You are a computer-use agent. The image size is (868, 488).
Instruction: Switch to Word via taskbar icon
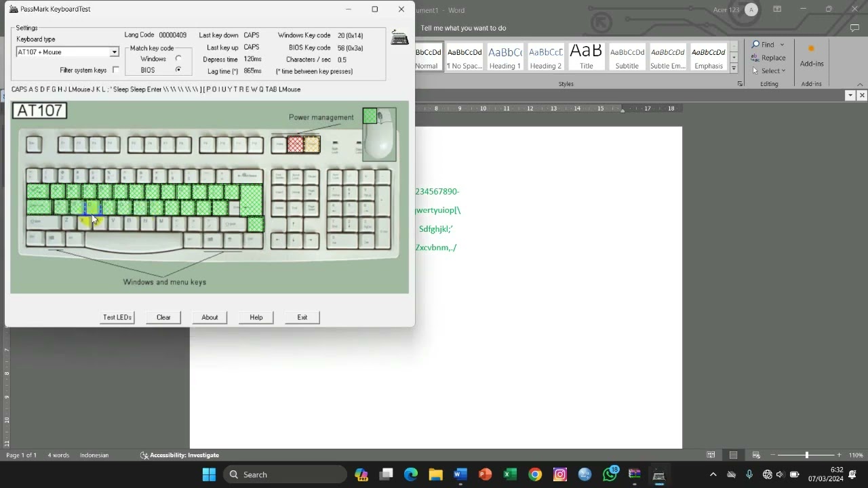pyautogui.click(x=460, y=474)
